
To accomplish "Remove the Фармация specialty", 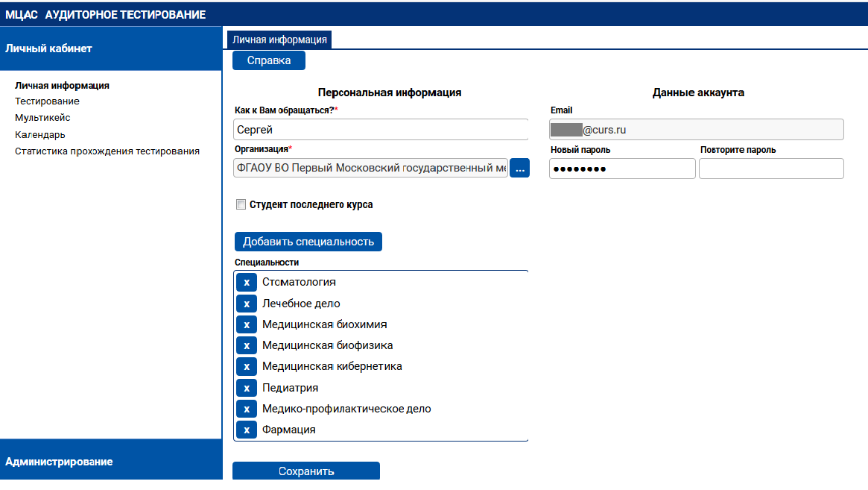I will click(x=247, y=430).
